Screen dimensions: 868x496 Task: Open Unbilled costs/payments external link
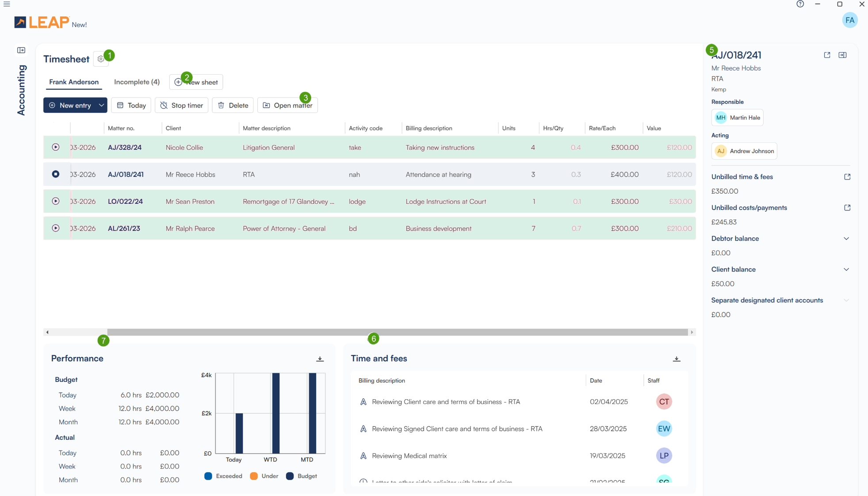(847, 208)
